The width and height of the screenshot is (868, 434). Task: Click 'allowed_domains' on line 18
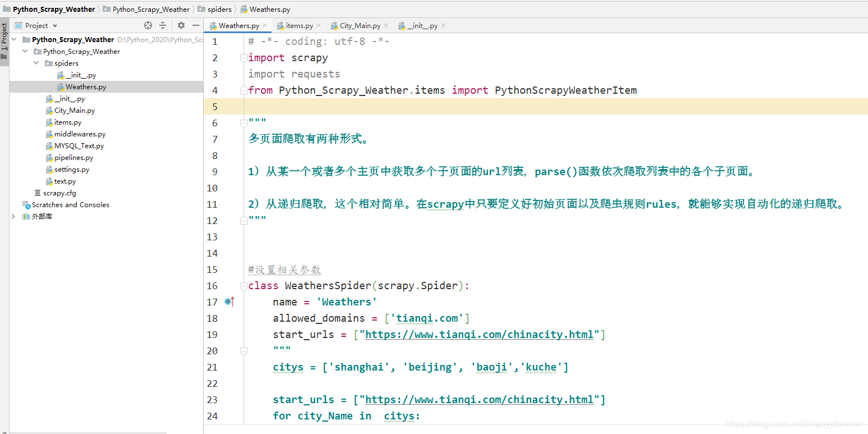pyautogui.click(x=319, y=318)
